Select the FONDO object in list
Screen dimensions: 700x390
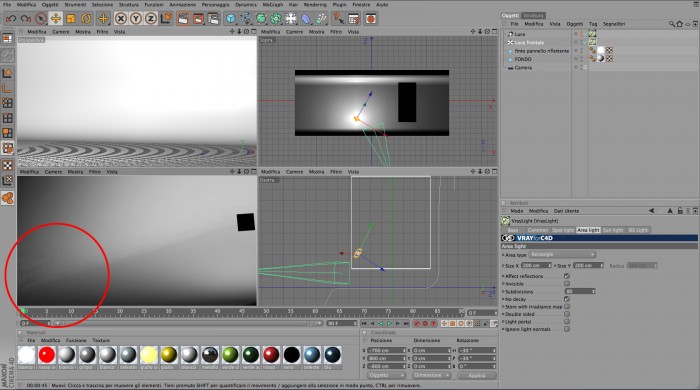(523, 59)
